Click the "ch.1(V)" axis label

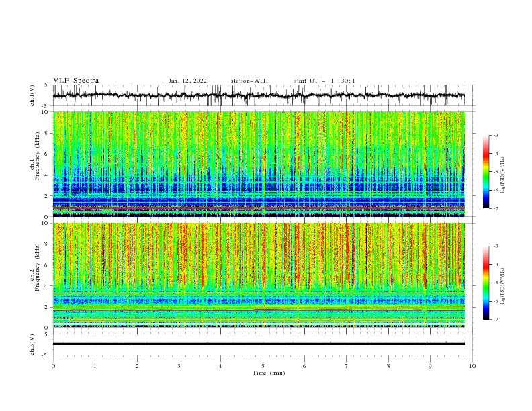(32, 95)
